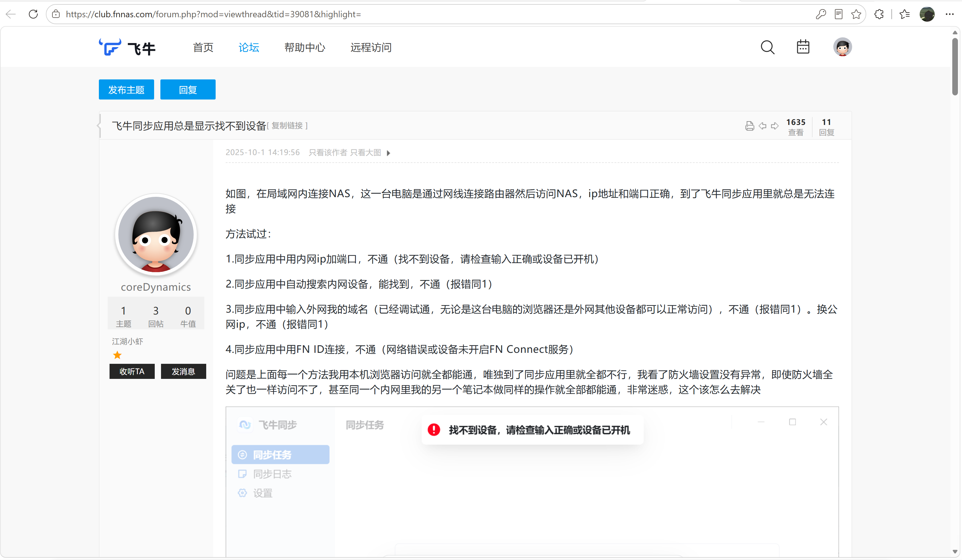Open 江湖小虾 user group link
Viewport: 962px width, 560px height.
coord(127,341)
